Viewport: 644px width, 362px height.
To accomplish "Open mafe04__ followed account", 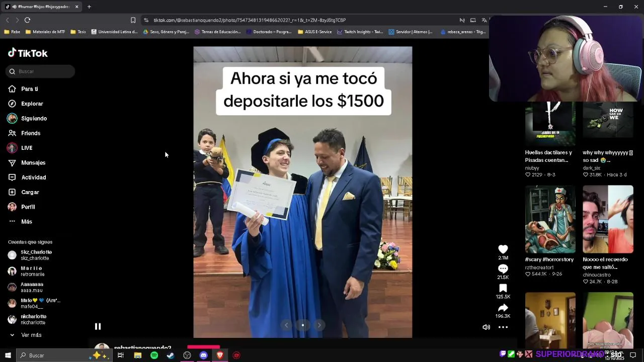I will tap(33, 303).
